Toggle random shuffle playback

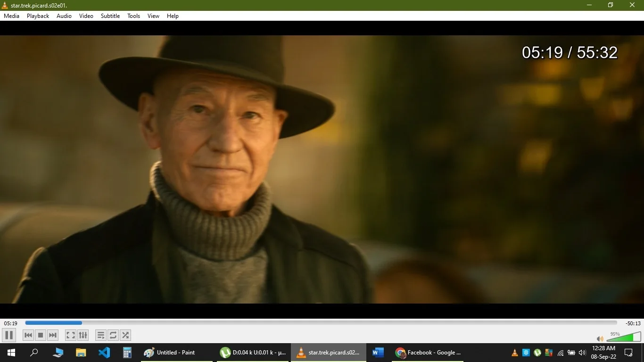(125, 335)
